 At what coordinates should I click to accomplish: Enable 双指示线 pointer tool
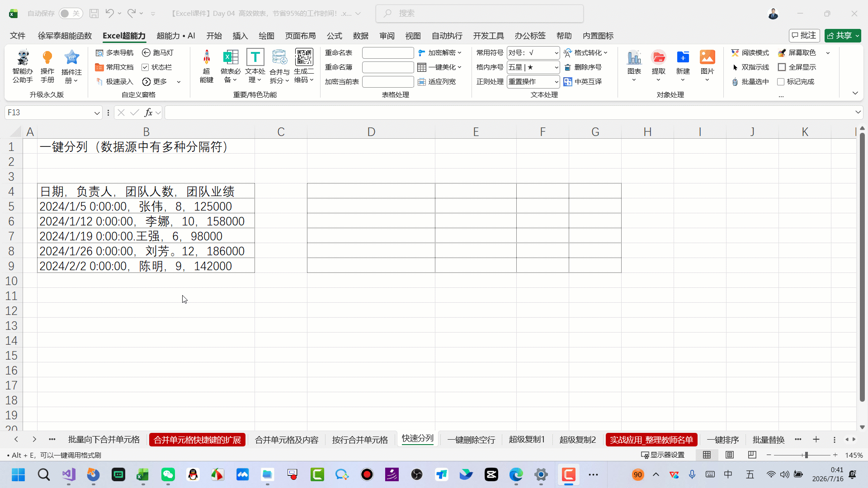[x=750, y=67]
